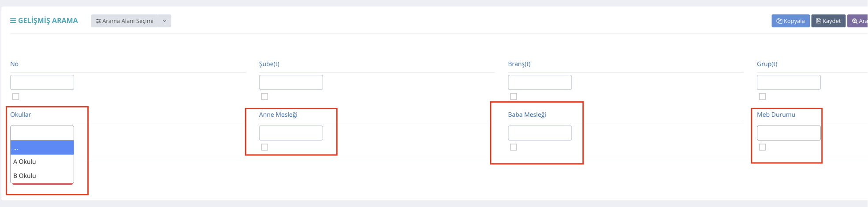868x207 pixels.
Task: Tick the checkbox under Branş(t) field
Action: pos(514,96)
